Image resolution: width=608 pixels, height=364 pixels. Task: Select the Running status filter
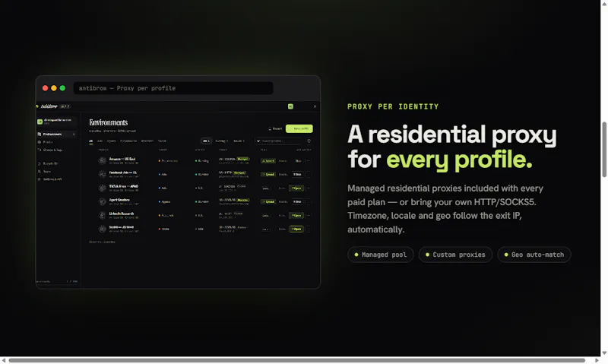coord(221,141)
